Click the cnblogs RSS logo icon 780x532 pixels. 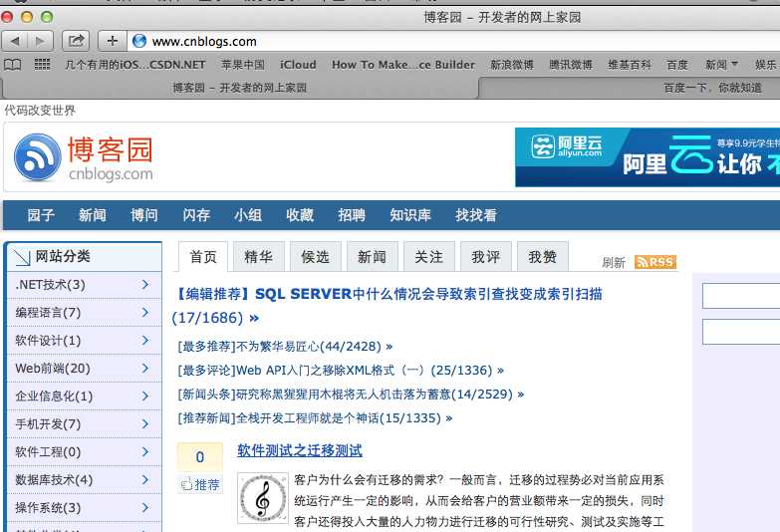click(x=38, y=157)
